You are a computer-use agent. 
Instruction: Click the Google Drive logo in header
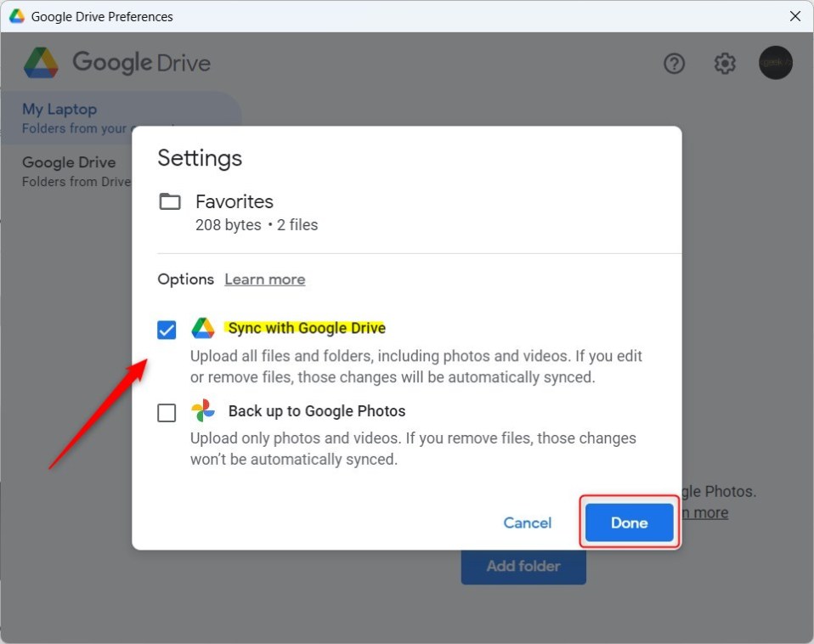pos(41,63)
